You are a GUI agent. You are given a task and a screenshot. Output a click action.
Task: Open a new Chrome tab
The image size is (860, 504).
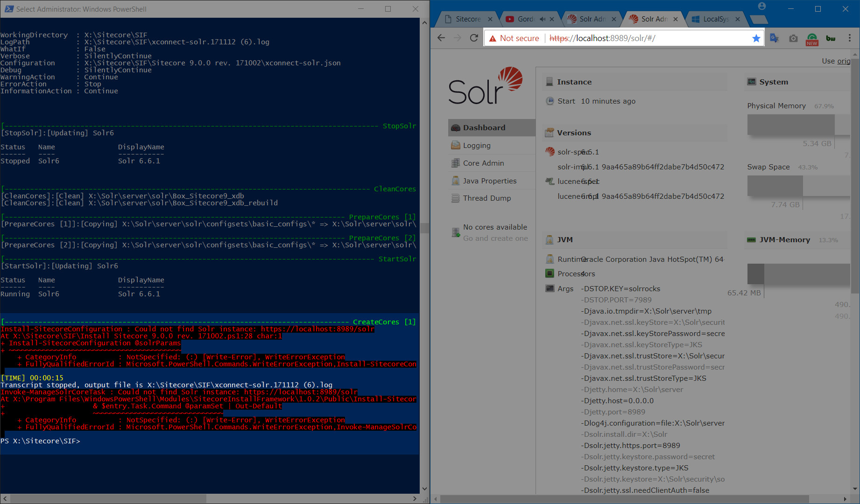pos(759,19)
